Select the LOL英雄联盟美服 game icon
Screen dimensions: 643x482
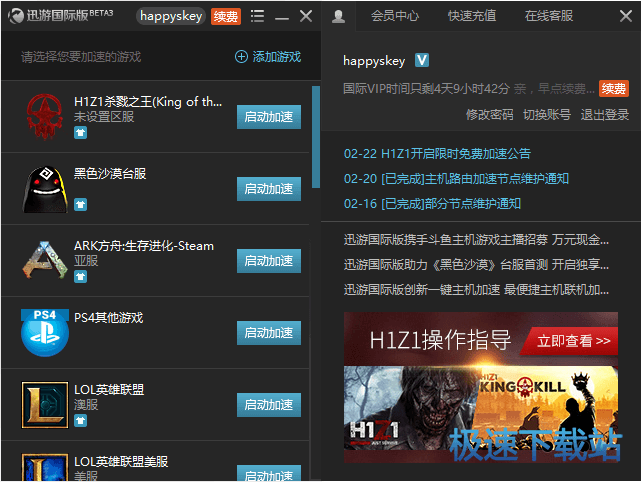45,467
